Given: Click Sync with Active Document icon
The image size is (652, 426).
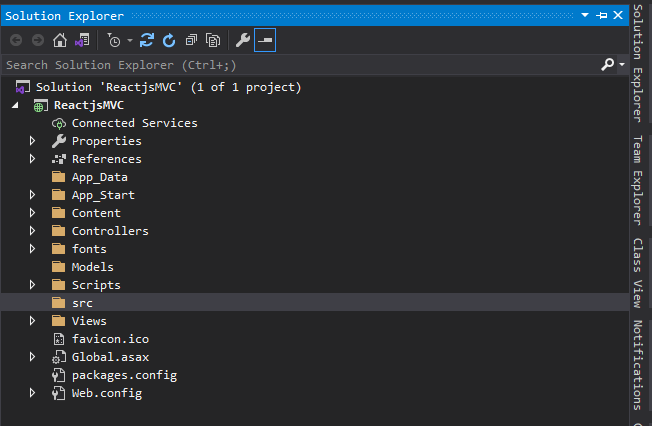Looking at the screenshot, I should 147,40.
